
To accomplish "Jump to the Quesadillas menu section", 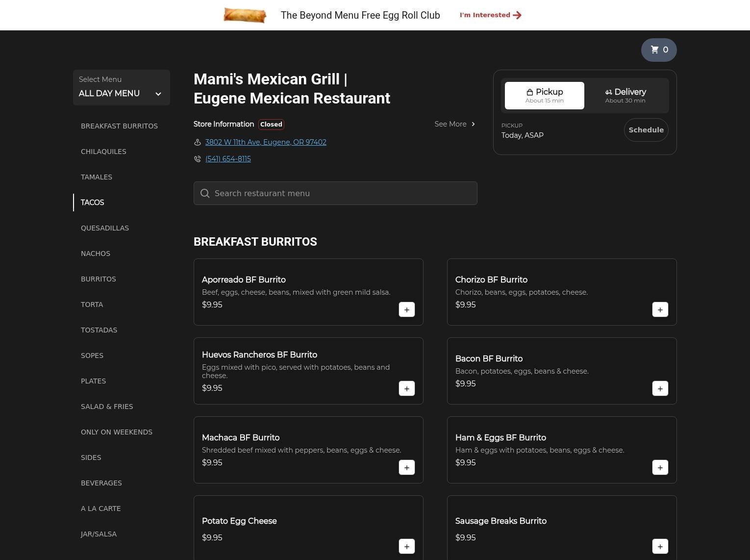I will point(105,228).
